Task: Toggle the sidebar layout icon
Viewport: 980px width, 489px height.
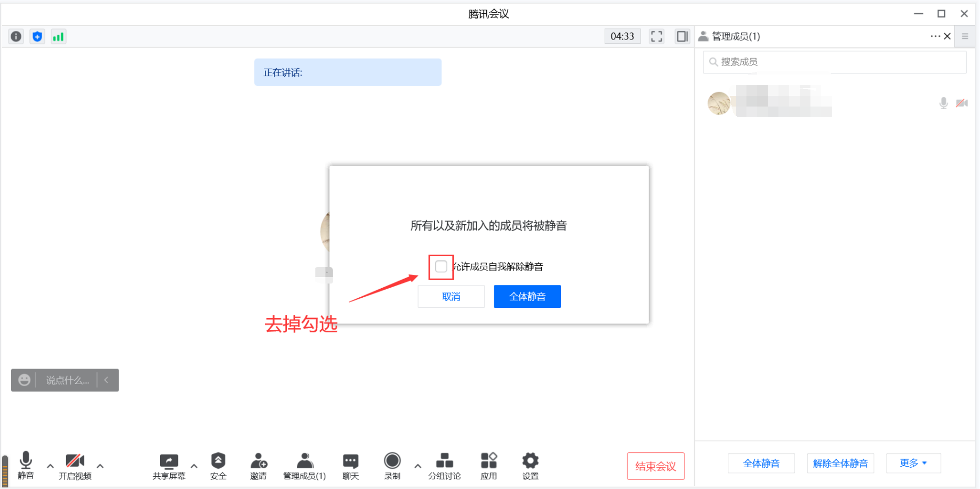Action: click(x=682, y=36)
